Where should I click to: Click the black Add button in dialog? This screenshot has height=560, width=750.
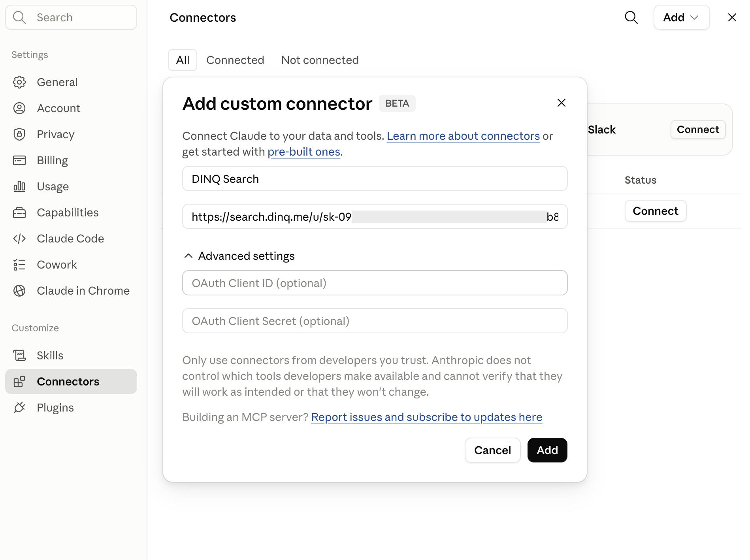pyautogui.click(x=547, y=450)
